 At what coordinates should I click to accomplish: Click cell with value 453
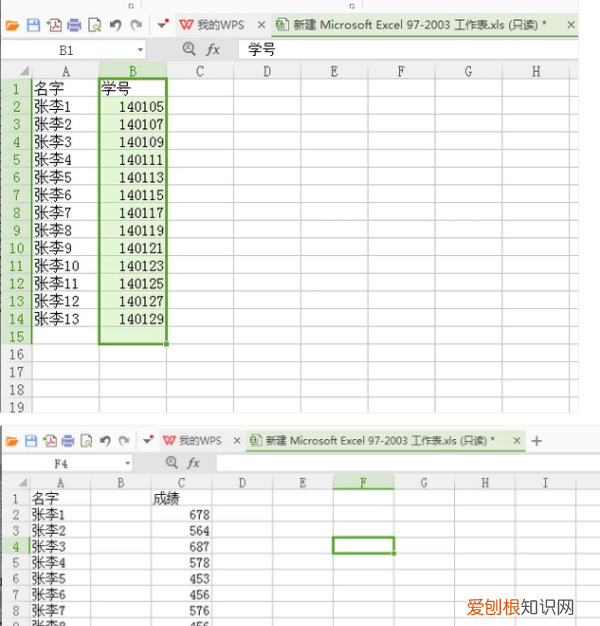[182, 578]
